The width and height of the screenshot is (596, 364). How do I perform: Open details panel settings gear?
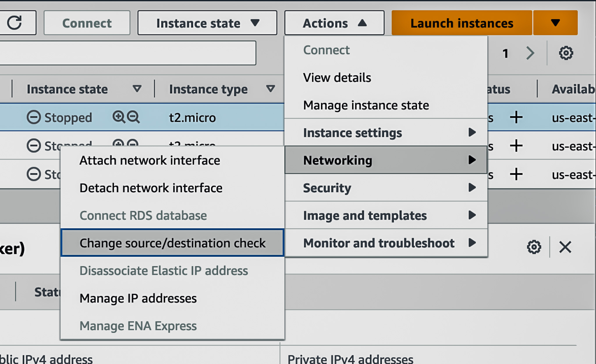click(534, 247)
